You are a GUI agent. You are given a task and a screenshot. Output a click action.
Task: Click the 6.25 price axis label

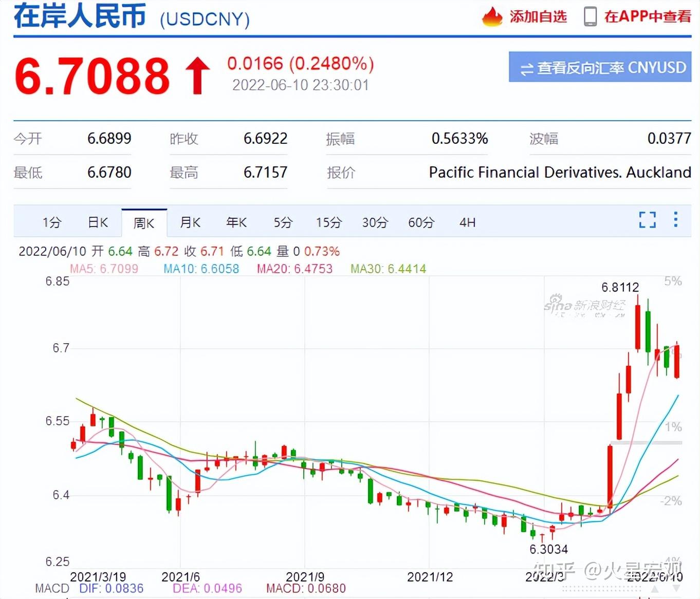[x=58, y=561]
